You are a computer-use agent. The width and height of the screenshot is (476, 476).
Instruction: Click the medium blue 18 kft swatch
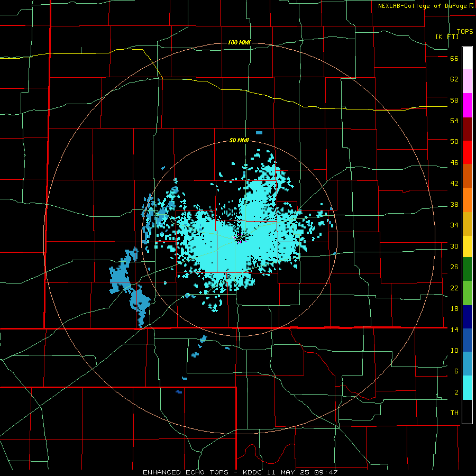tap(467, 340)
